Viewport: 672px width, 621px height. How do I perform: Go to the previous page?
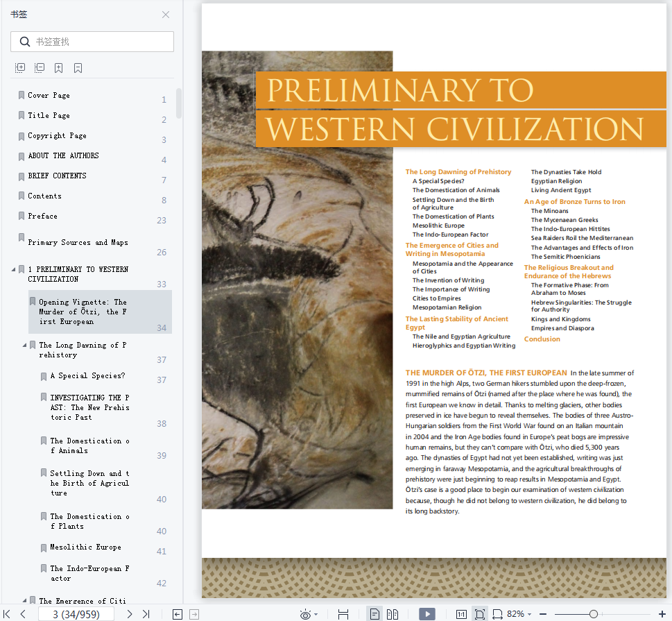pos(23,614)
